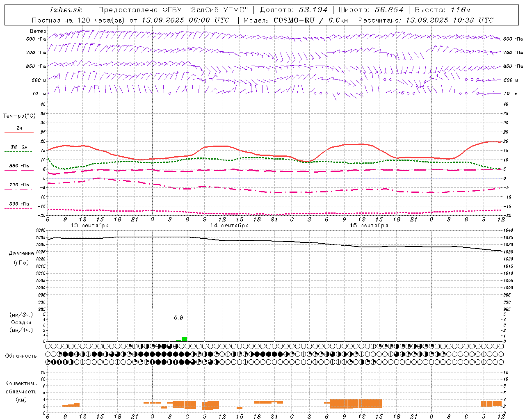This screenshot has height=420, width=525.
Task: Click the Прогноз на 120 часа(ов) label
Action: (x=79, y=20)
